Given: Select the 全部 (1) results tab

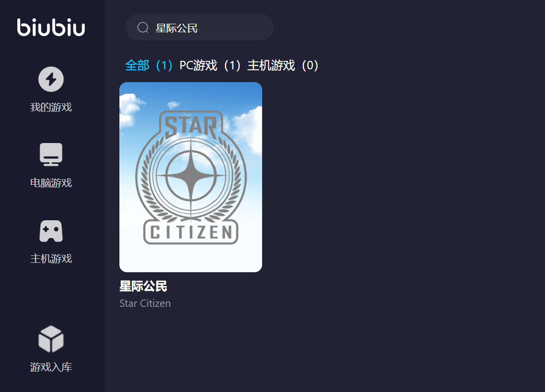Looking at the screenshot, I should click(149, 65).
